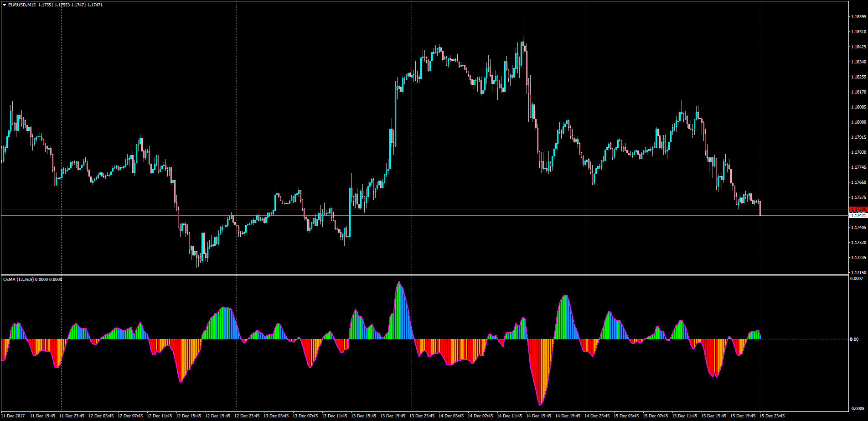Viewport: 868px width, 421px height.
Task: Click the EURUSD,M15 chart title text
Action: coord(21,5)
